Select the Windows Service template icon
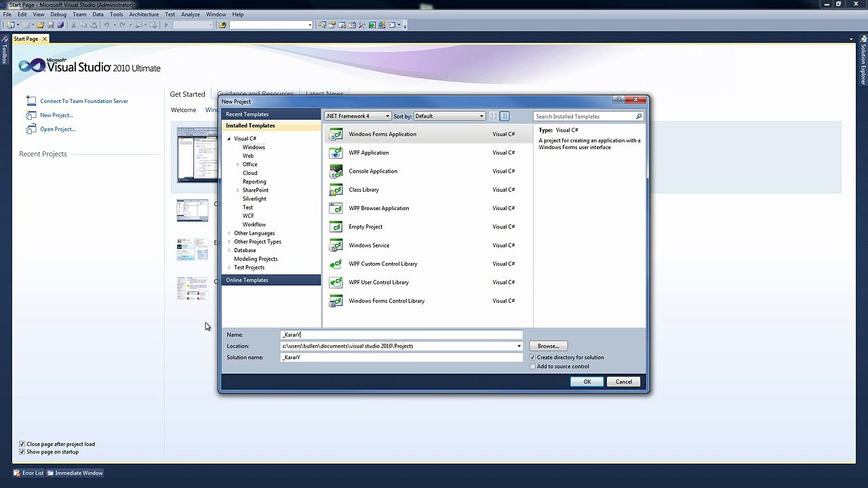 click(x=336, y=245)
